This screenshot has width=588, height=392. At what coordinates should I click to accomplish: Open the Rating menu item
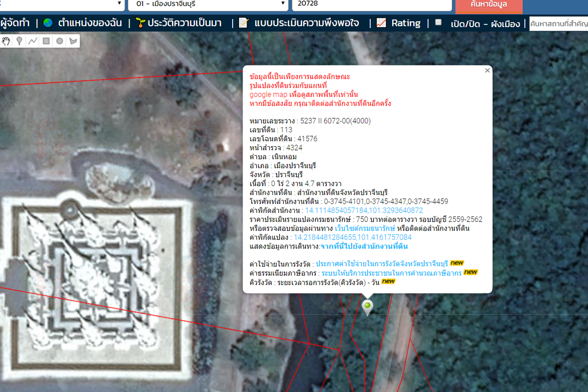tap(406, 23)
